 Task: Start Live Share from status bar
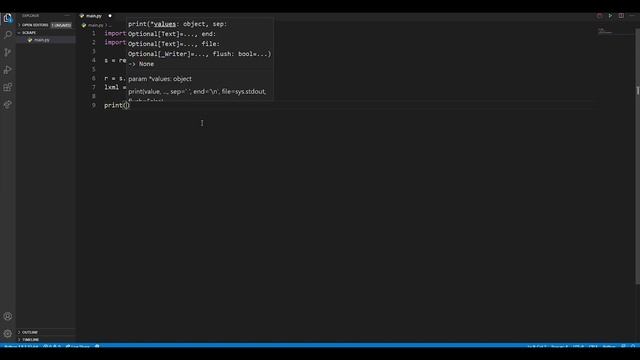click(78, 347)
